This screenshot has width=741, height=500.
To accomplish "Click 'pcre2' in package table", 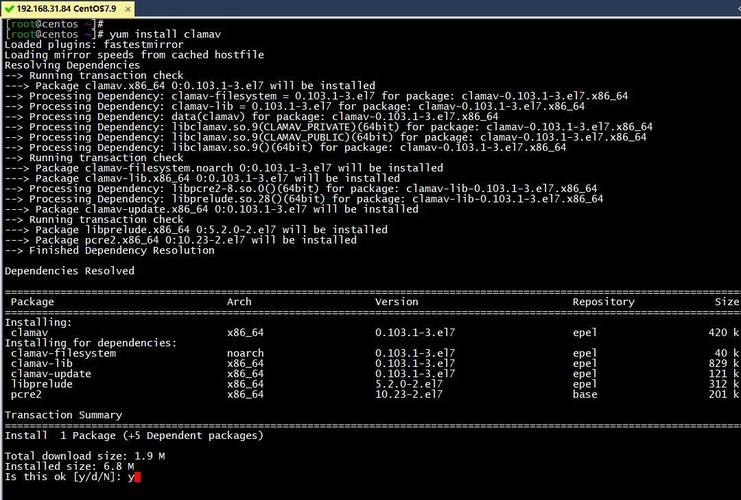I will point(26,395).
